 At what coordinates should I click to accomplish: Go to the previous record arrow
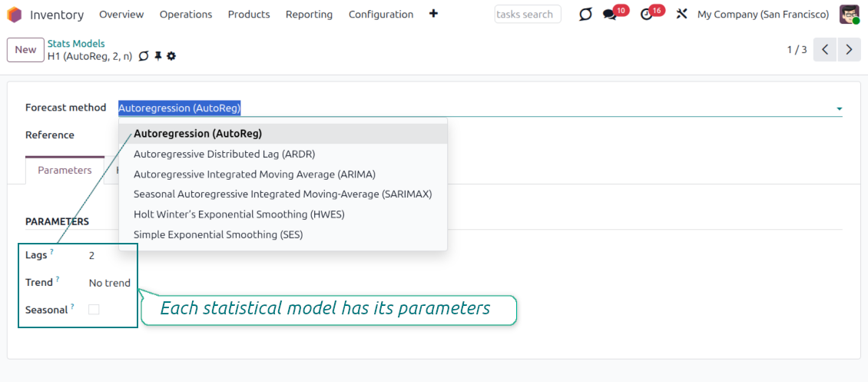pos(825,50)
